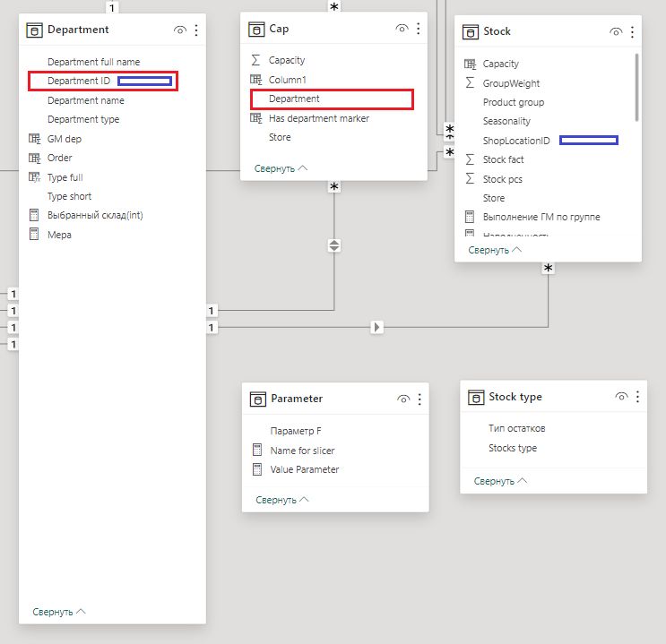Open more options for Department table

click(196, 30)
